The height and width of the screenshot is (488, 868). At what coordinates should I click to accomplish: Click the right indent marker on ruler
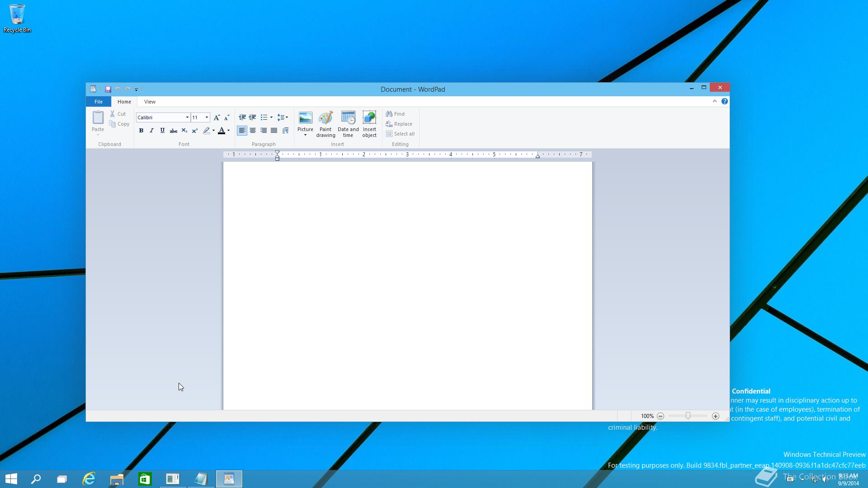538,156
